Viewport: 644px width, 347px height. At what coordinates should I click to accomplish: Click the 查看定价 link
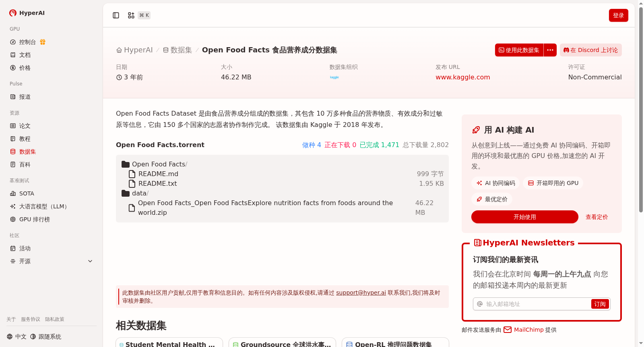[597, 217]
